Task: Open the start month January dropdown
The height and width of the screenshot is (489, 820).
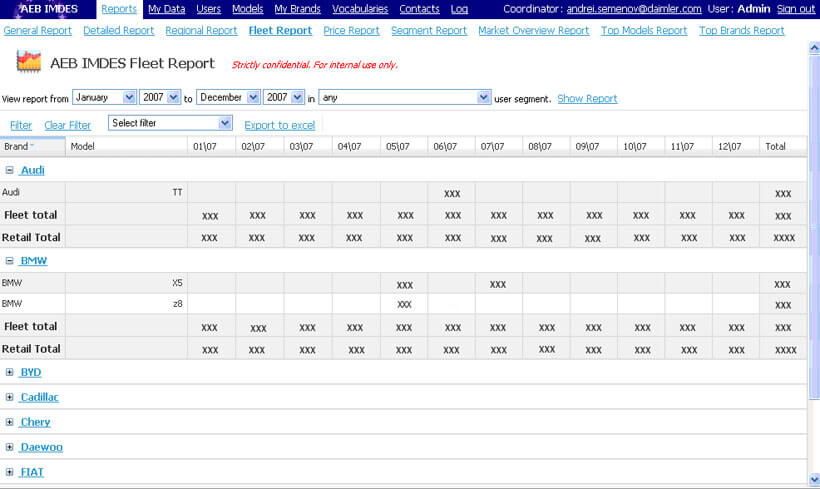Action: tap(129, 98)
